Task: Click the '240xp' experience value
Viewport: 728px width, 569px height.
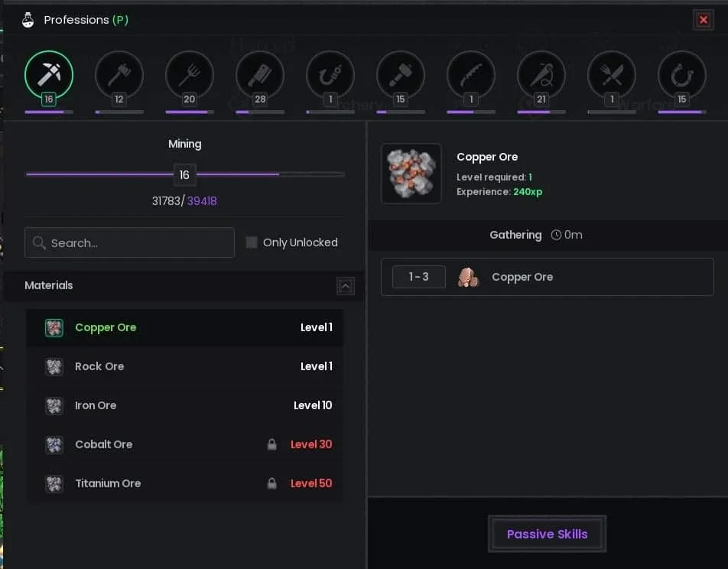Action: (528, 192)
